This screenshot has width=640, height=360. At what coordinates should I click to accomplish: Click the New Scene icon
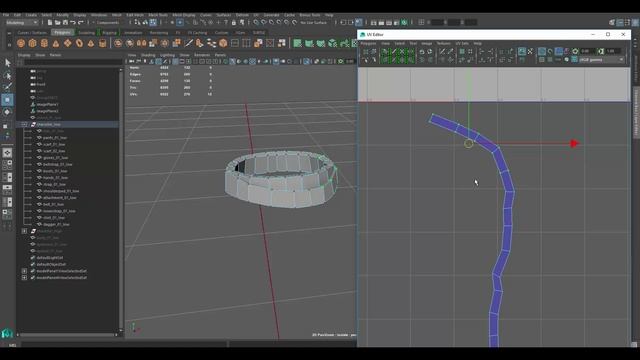coord(49,22)
